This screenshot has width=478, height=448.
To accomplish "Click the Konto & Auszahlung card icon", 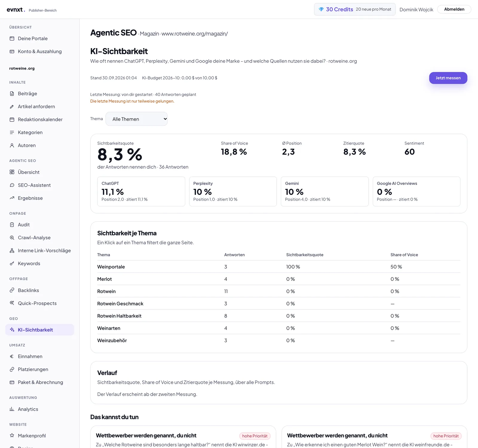I will point(12,51).
